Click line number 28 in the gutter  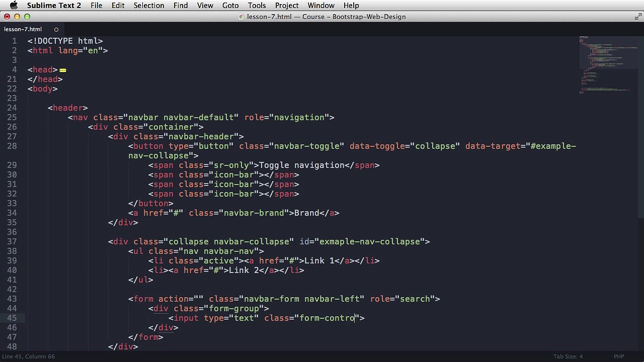pyautogui.click(x=12, y=146)
